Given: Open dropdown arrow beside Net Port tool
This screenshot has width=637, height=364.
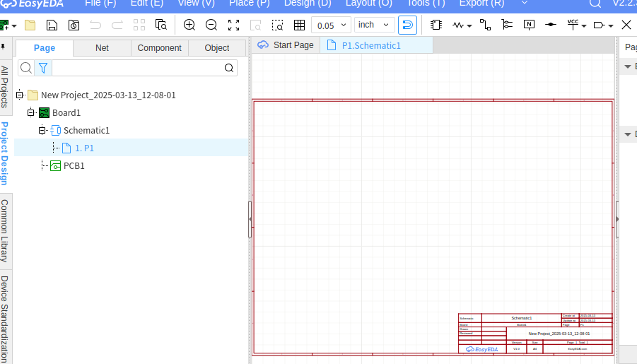Looking at the screenshot, I should 611,25.
